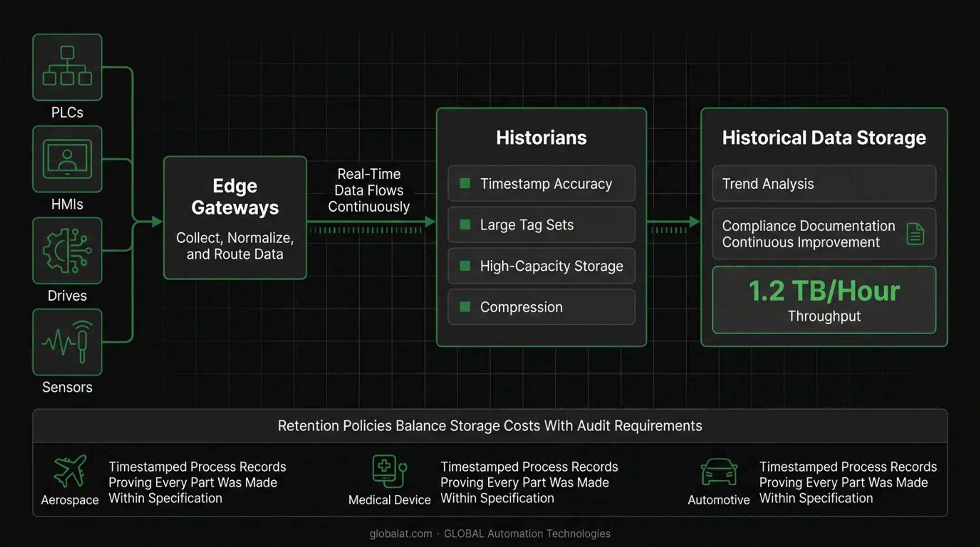Click the Aerospace label

(x=70, y=500)
